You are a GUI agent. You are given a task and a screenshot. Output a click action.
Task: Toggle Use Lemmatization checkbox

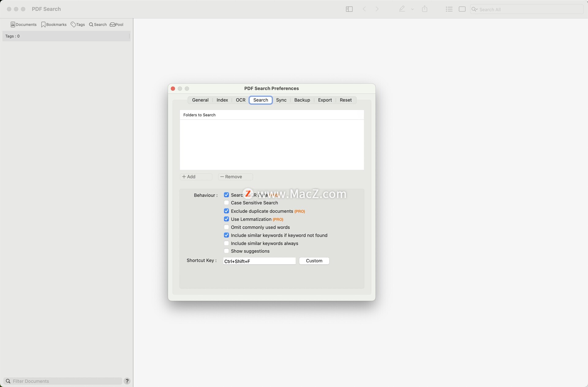[x=226, y=219]
